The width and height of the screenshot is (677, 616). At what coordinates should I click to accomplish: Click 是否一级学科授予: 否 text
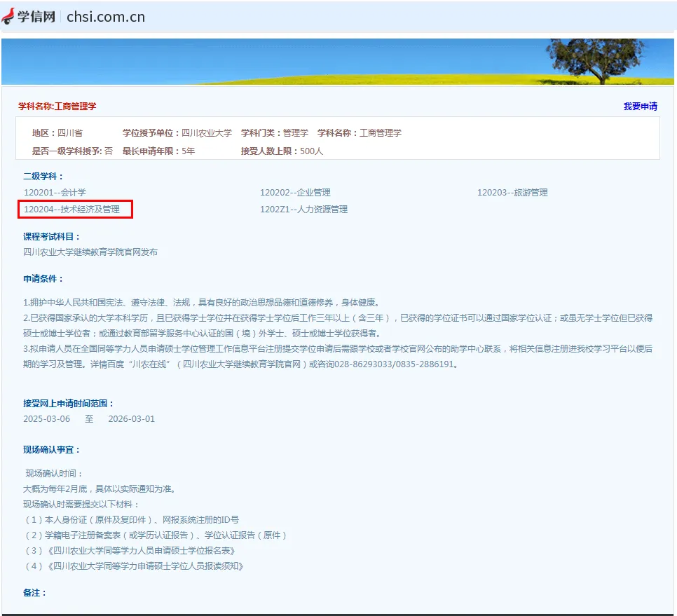tap(72, 151)
